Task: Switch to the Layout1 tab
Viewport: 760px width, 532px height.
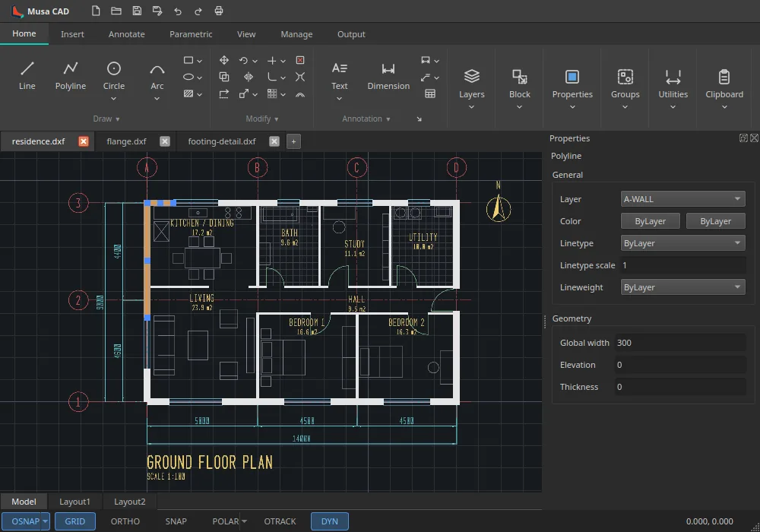Action: click(x=74, y=502)
